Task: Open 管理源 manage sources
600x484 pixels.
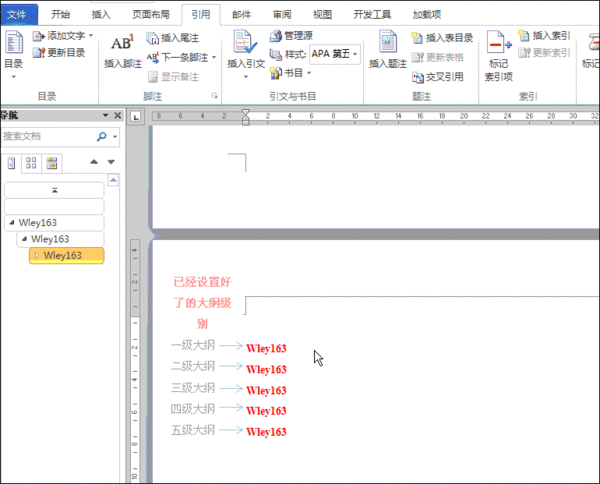Action: pos(291,36)
